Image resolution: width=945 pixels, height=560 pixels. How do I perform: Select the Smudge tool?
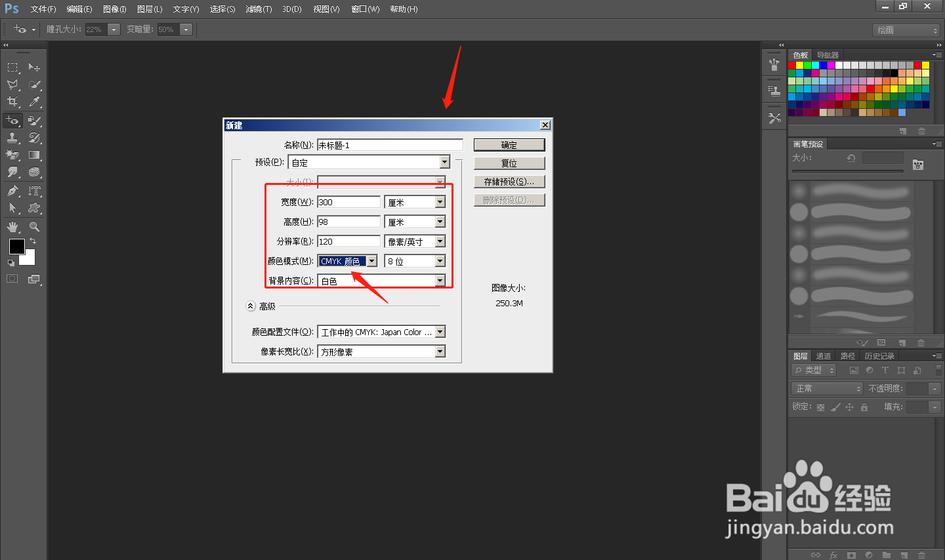point(12,172)
